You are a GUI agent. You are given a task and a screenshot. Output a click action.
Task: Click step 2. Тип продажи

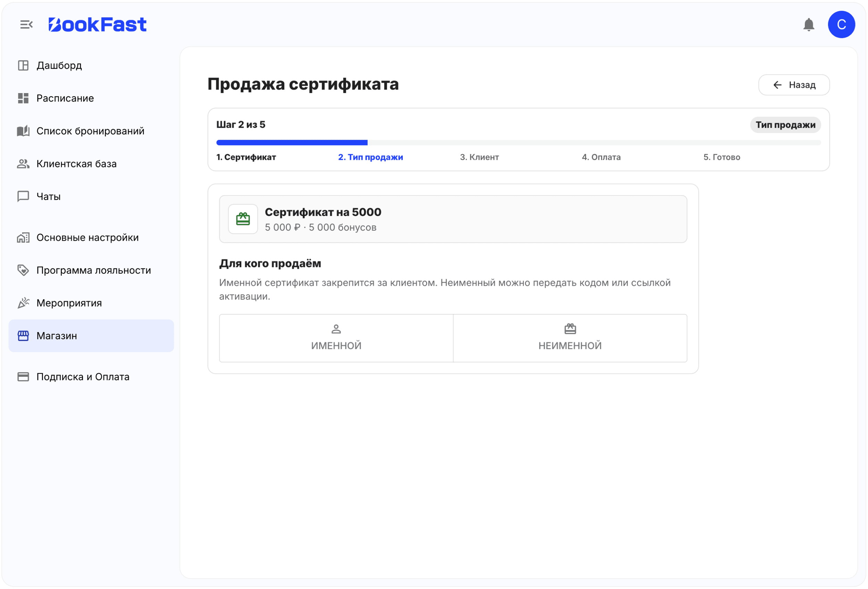point(370,157)
